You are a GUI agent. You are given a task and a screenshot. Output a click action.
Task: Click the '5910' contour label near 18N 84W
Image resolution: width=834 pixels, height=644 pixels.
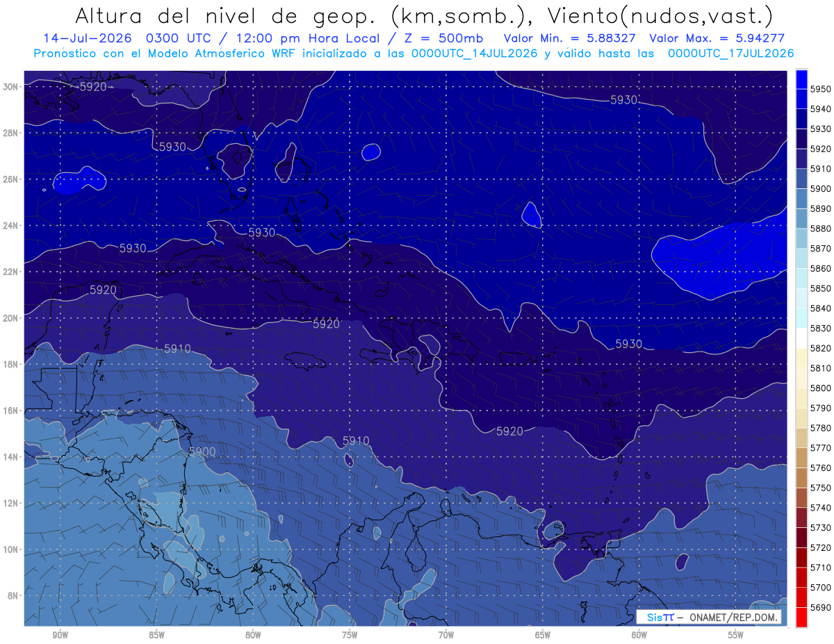(178, 349)
